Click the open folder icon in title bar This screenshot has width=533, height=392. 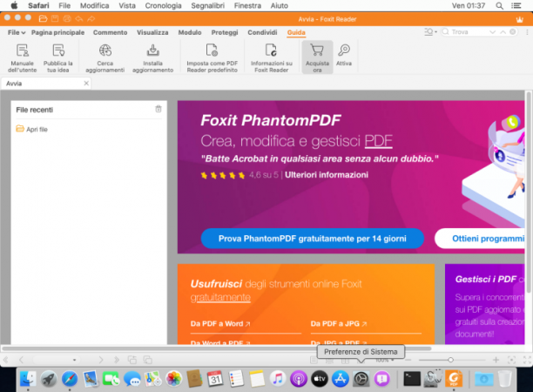pyautogui.click(x=43, y=18)
